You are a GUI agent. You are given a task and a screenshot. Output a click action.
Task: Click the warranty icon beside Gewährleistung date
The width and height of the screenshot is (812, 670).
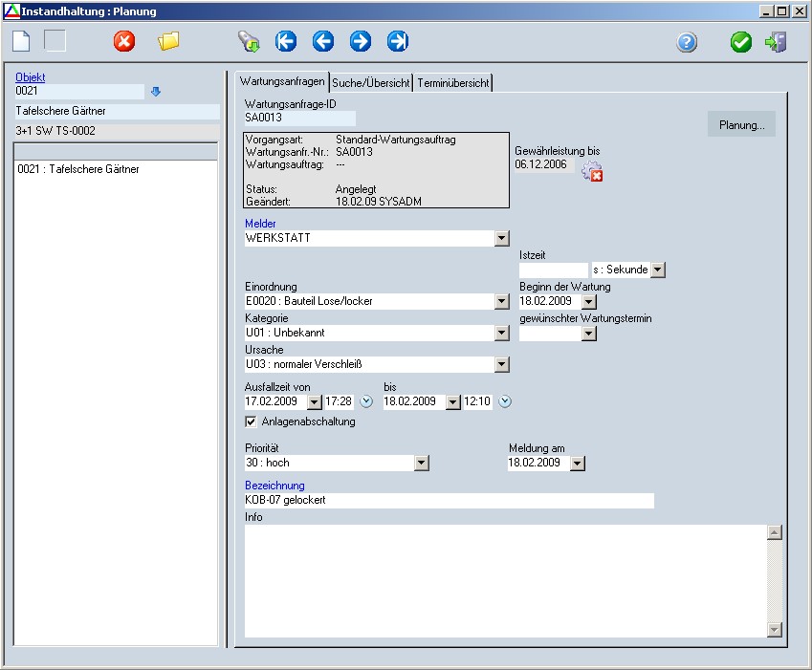tap(592, 172)
